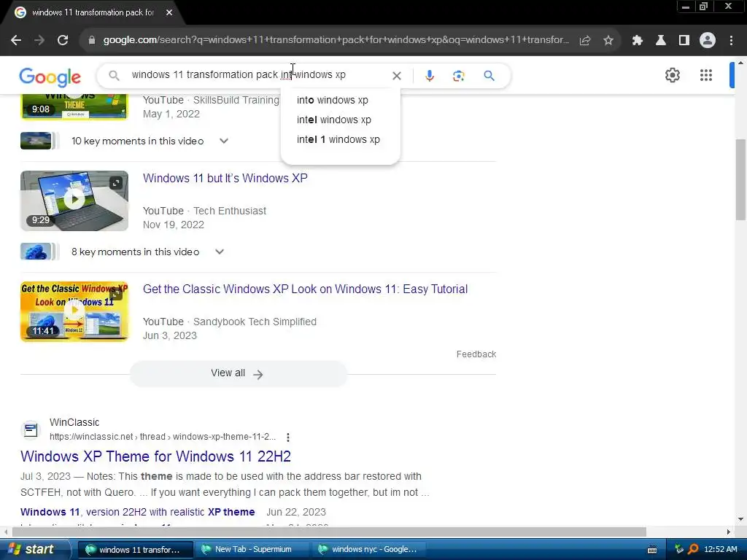Switch to windows nyc - Google taskbar window
This screenshot has height=560, width=747.
tap(368, 550)
